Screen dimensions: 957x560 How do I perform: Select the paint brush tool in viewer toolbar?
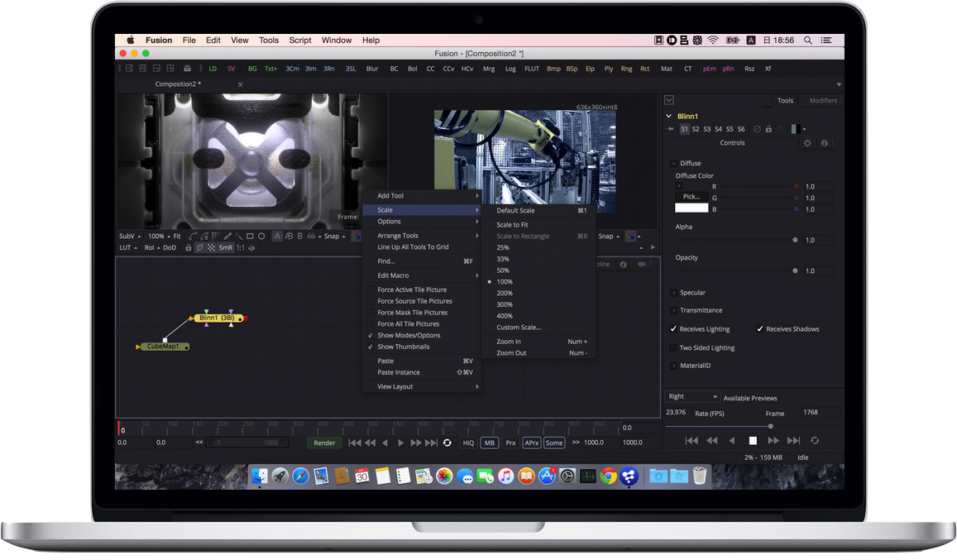[x=227, y=237]
